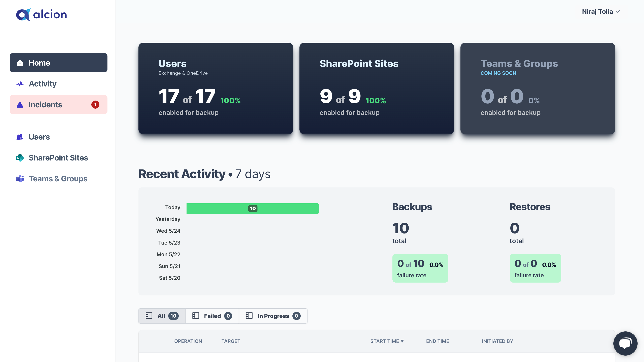Open Users page from sidebar
The width and height of the screenshot is (644, 362).
point(59,137)
